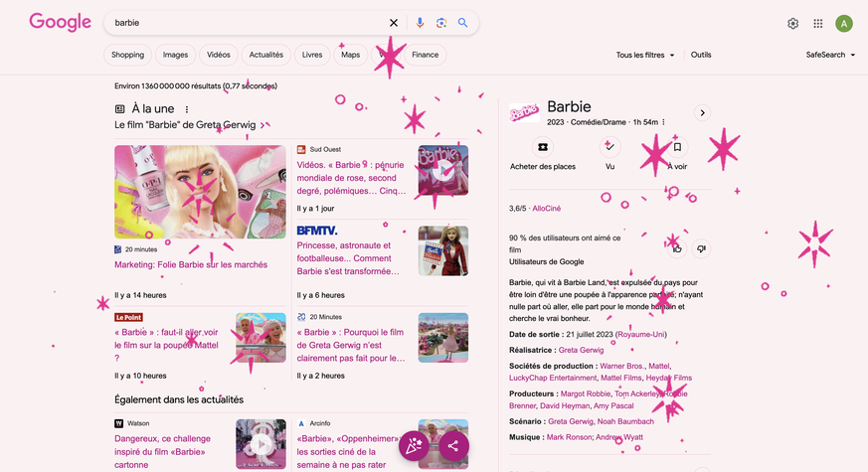868x472 pixels.
Task: Expand the Barbie panel with the chevron arrow
Action: [702, 113]
